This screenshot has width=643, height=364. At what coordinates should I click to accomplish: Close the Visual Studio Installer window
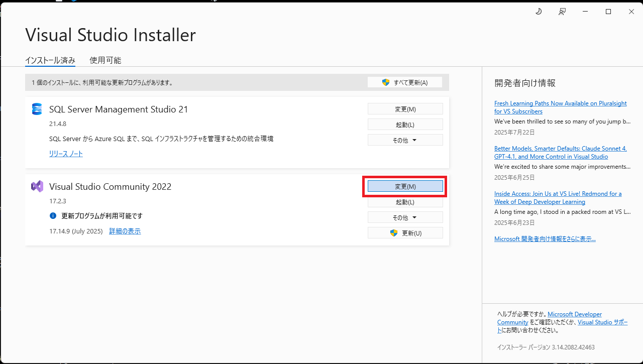click(x=631, y=12)
